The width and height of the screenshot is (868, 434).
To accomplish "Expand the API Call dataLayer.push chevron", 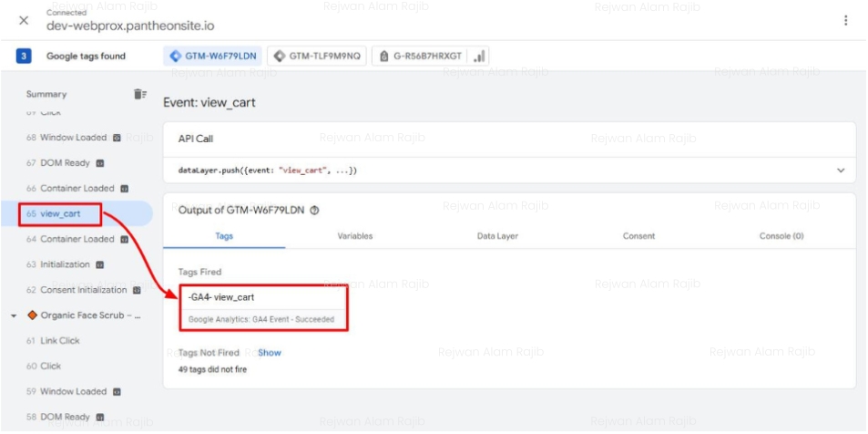I will point(840,170).
